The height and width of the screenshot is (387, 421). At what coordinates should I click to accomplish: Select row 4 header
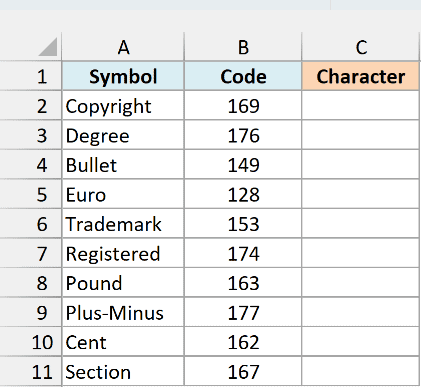pos(31,165)
